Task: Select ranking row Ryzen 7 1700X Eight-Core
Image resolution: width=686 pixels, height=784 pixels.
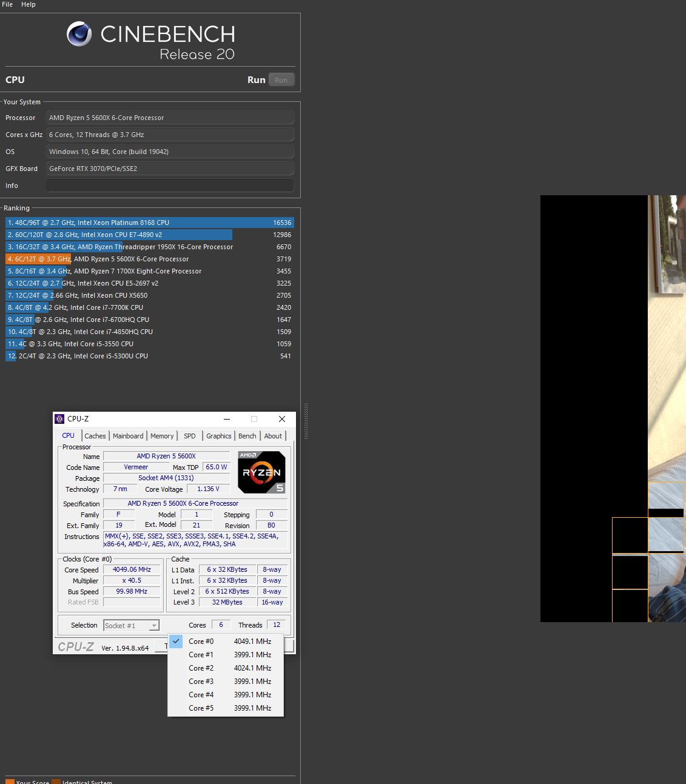Action: click(x=150, y=271)
